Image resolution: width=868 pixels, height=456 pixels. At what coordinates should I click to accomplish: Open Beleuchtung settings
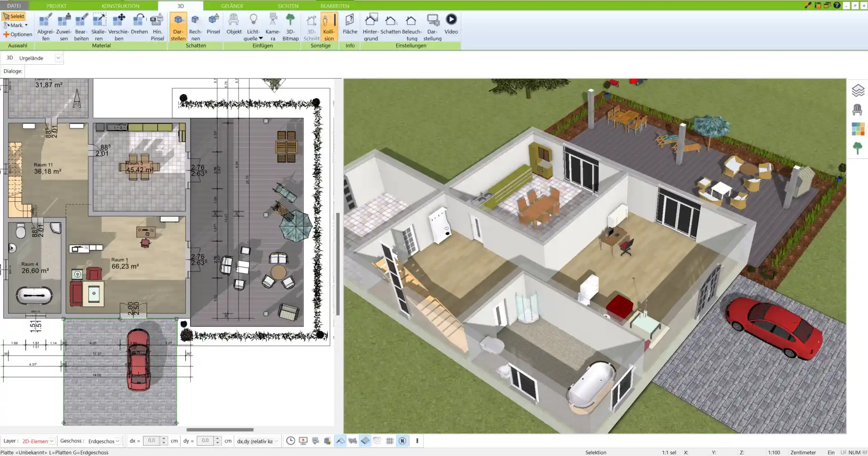coord(412,27)
